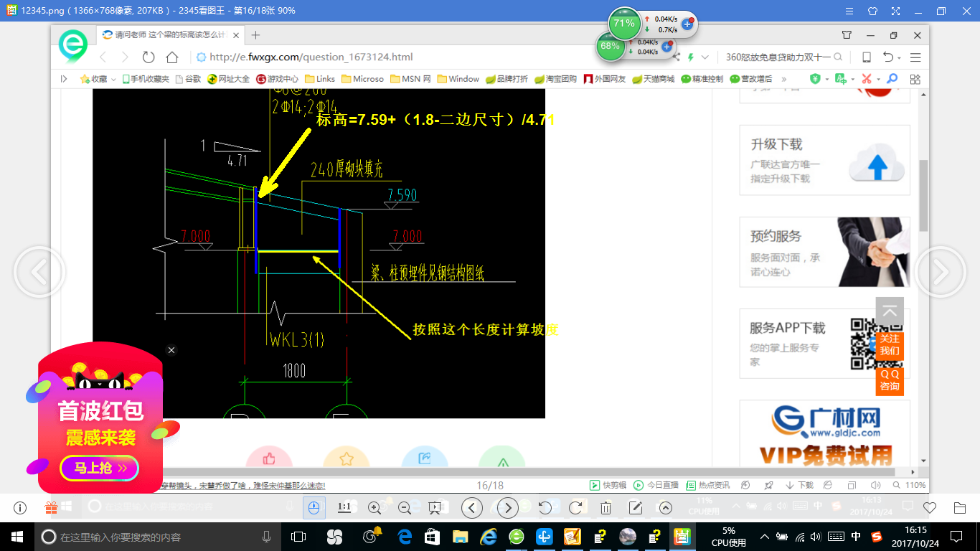Click the 广材网 VIP banner
This screenshot has height=551, width=980.
825,433
